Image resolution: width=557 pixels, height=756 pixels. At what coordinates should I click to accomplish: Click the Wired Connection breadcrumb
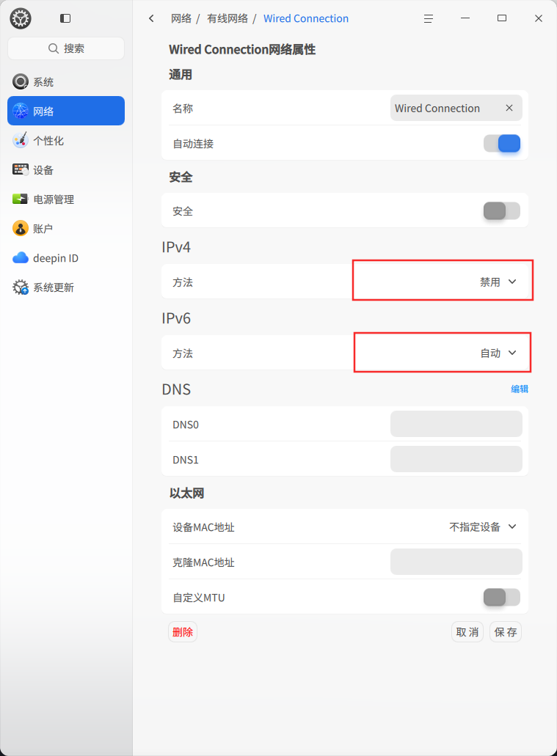tap(306, 18)
